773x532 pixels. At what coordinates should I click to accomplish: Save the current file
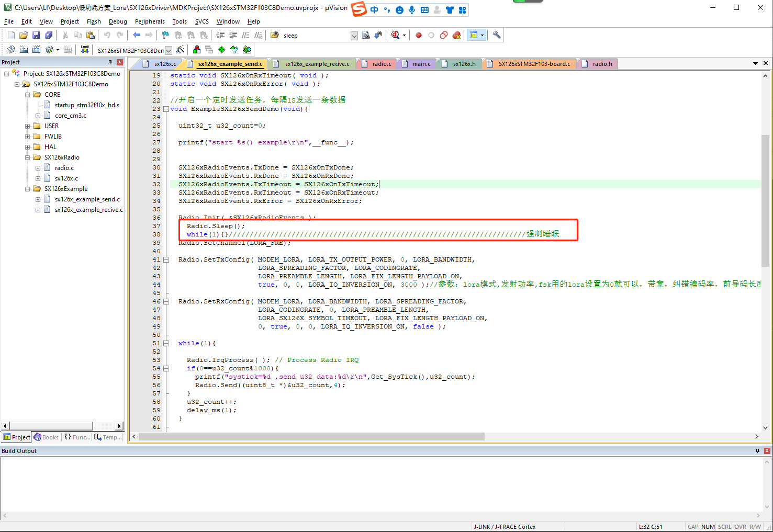click(36, 35)
